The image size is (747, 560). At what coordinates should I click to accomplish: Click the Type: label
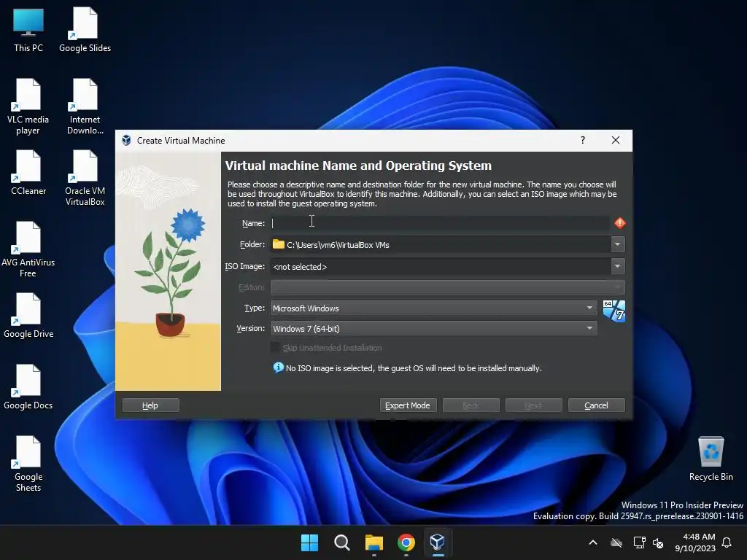click(x=255, y=308)
